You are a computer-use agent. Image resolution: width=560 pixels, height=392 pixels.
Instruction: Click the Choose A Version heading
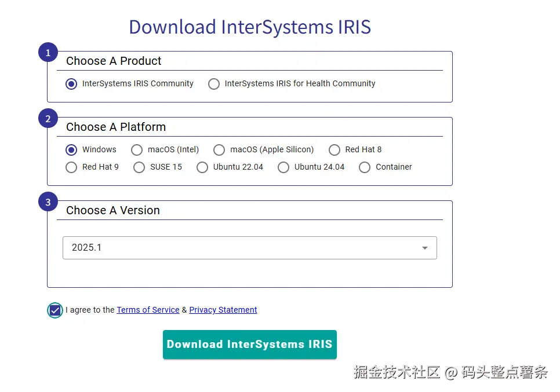click(x=113, y=210)
